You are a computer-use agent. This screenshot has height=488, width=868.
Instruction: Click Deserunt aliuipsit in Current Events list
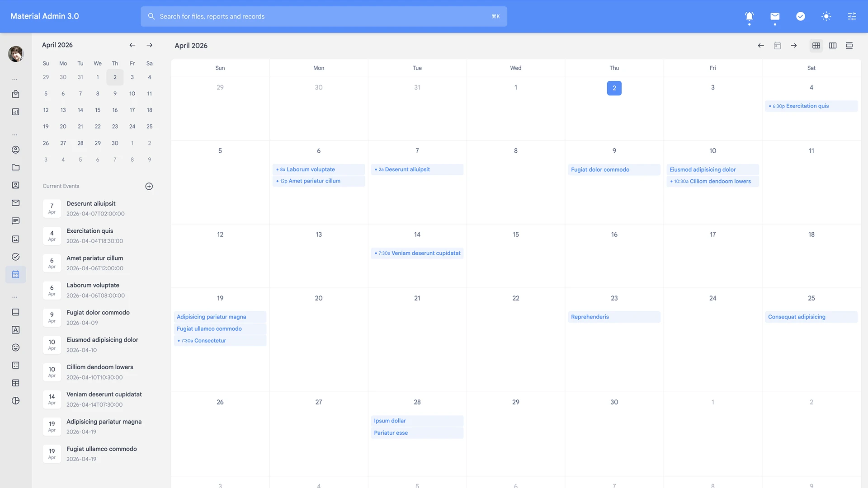click(x=91, y=204)
